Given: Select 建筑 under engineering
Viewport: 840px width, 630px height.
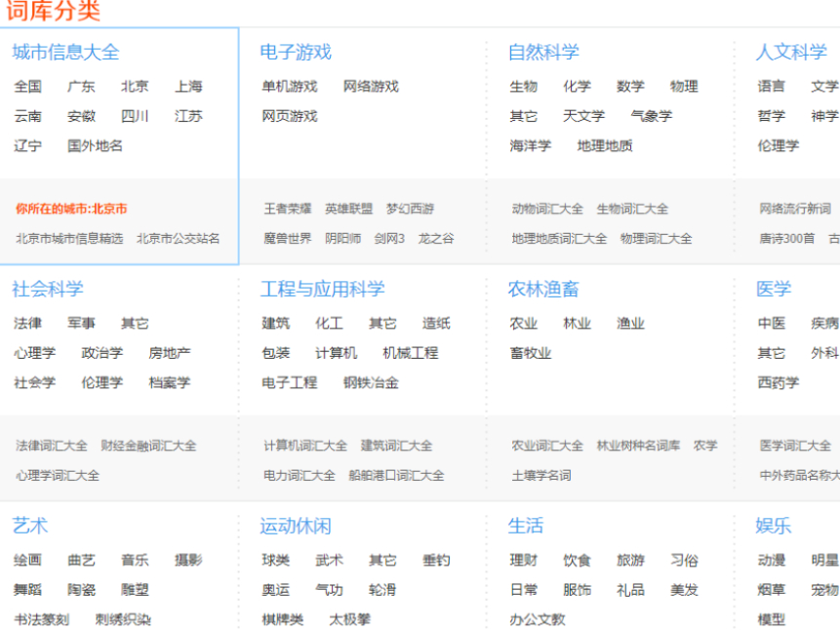Looking at the screenshot, I should 275,323.
